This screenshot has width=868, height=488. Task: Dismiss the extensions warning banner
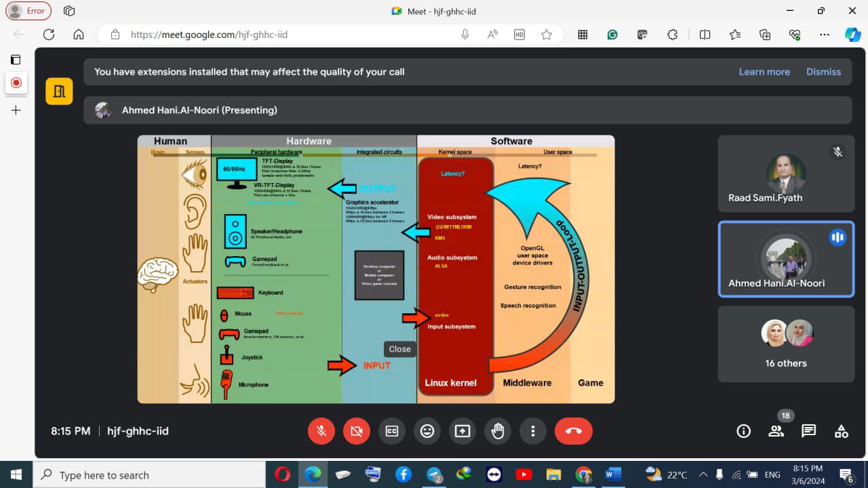click(823, 72)
